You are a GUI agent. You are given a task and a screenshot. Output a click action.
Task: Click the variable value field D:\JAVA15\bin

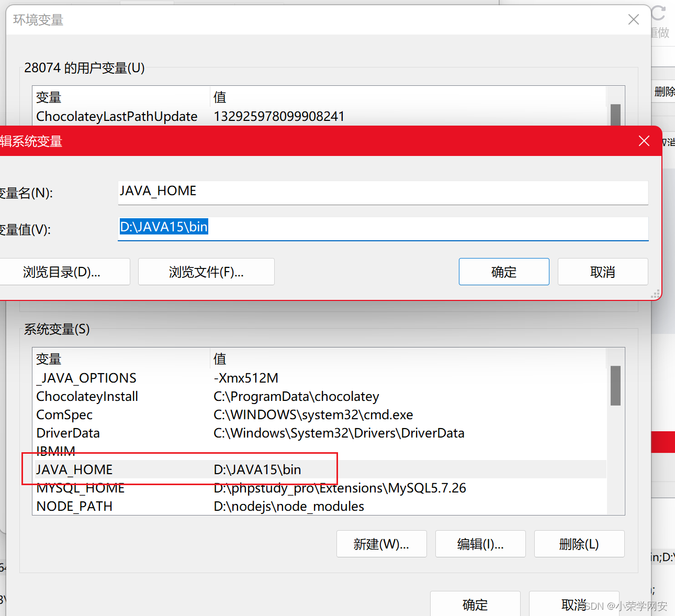click(x=383, y=228)
